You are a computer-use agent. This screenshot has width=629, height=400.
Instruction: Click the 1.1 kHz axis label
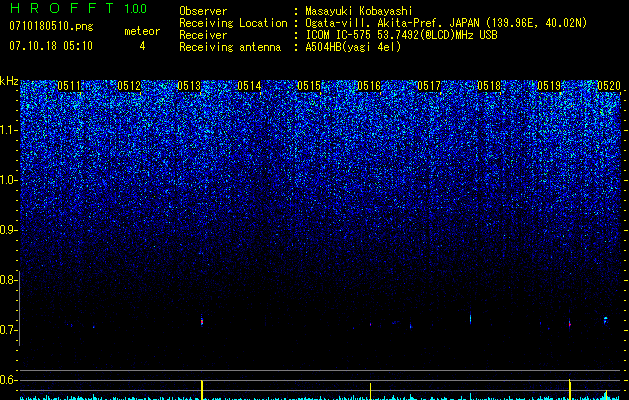coord(9,130)
